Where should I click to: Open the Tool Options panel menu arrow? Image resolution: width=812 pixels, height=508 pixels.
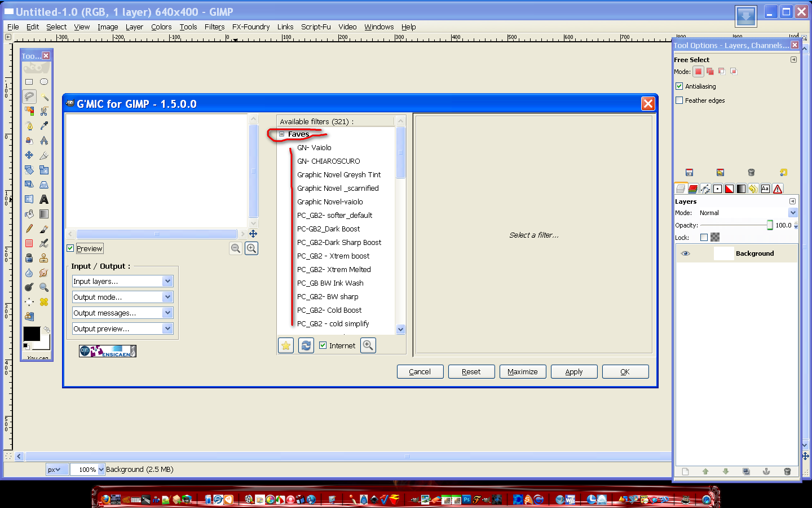point(793,59)
